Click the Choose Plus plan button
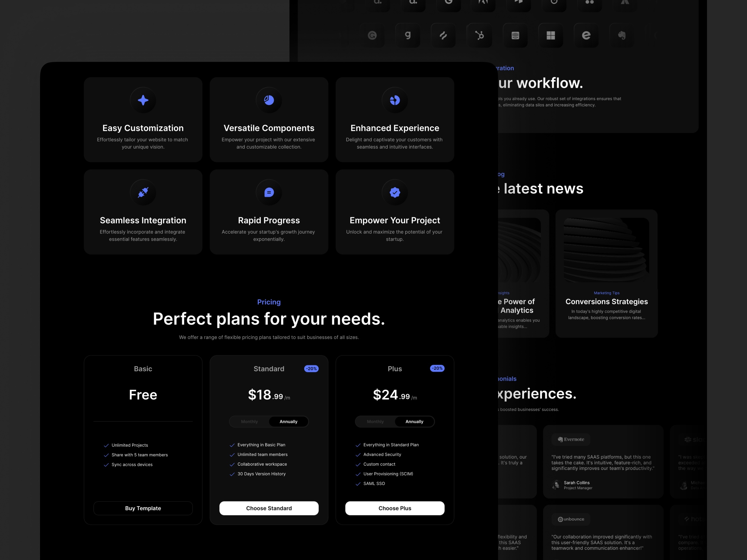This screenshot has height=560, width=747. (x=395, y=508)
